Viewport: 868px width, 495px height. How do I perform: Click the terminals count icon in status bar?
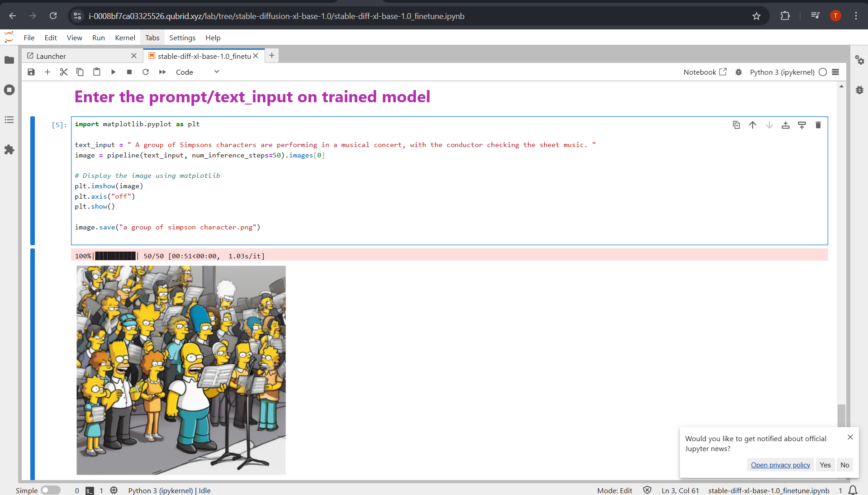[x=90, y=490]
